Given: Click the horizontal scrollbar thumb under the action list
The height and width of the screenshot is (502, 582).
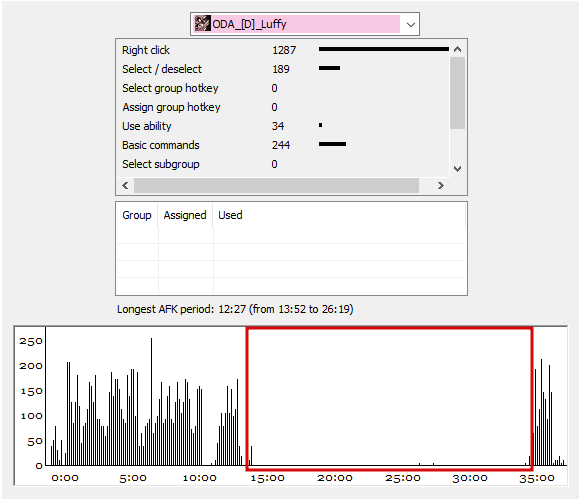Looking at the screenshot, I should [x=277, y=185].
